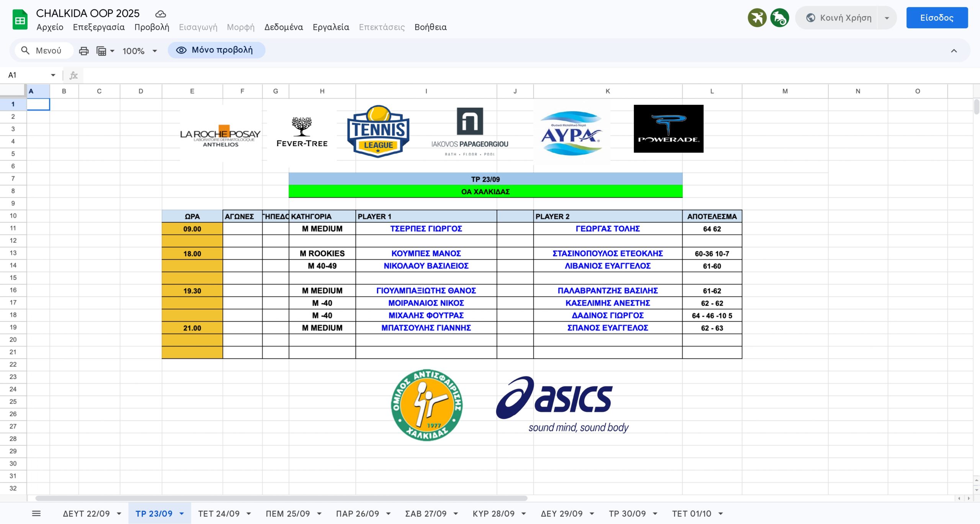Select the Iakovos Papageorgiou logo image
Image resolution: width=980 pixels, height=524 pixels.
(x=470, y=132)
